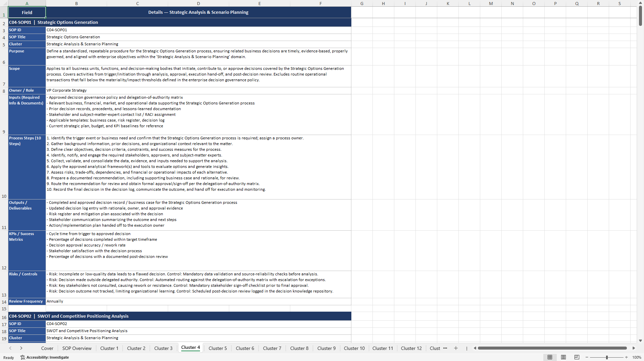
Task: Select the Field header cell
Action: tap(27, 12)
